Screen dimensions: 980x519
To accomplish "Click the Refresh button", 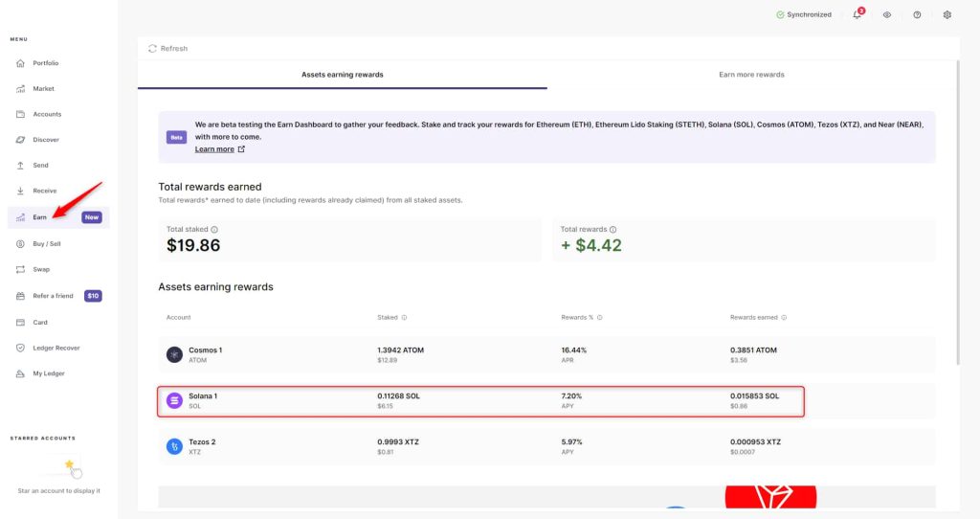I will point(168,48).
